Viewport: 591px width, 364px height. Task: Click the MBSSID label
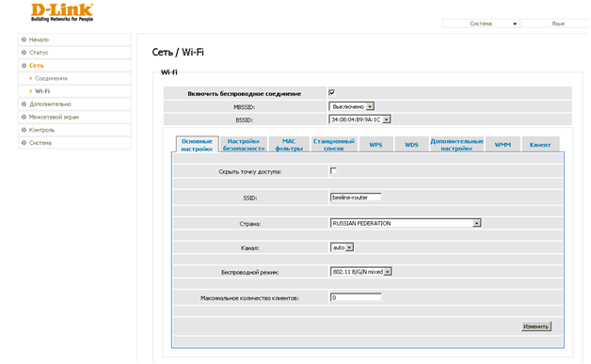pos(245,107)
